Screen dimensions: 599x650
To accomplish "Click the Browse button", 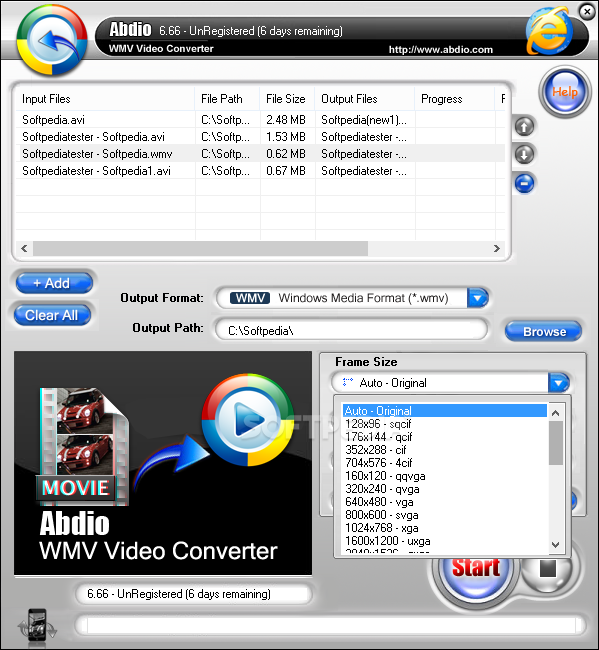I will pyautogui.click(x=543, y=332).
